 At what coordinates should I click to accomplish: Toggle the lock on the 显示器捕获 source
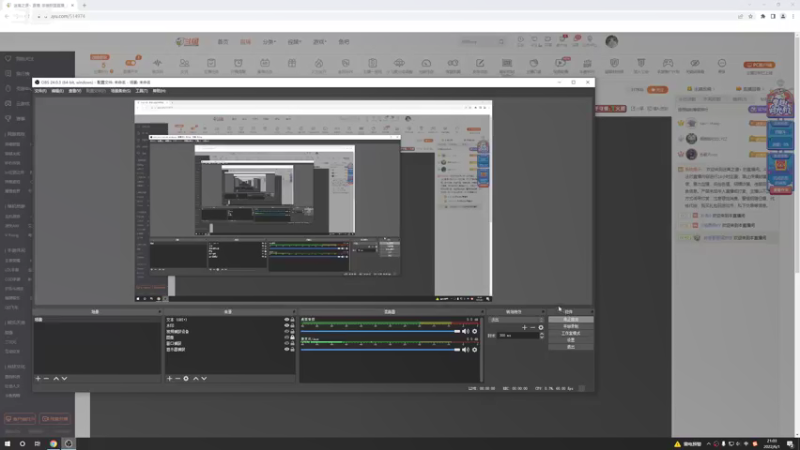[x=292, y=349]
